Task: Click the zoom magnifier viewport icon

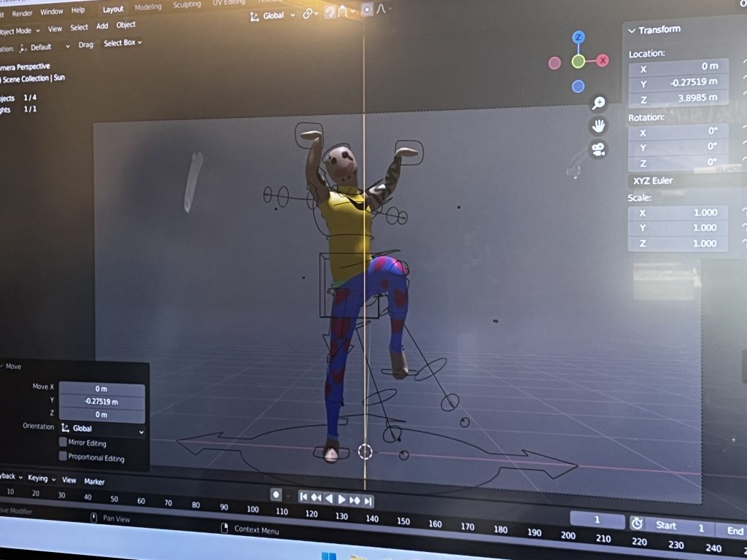Action: [x=598, y=104]
